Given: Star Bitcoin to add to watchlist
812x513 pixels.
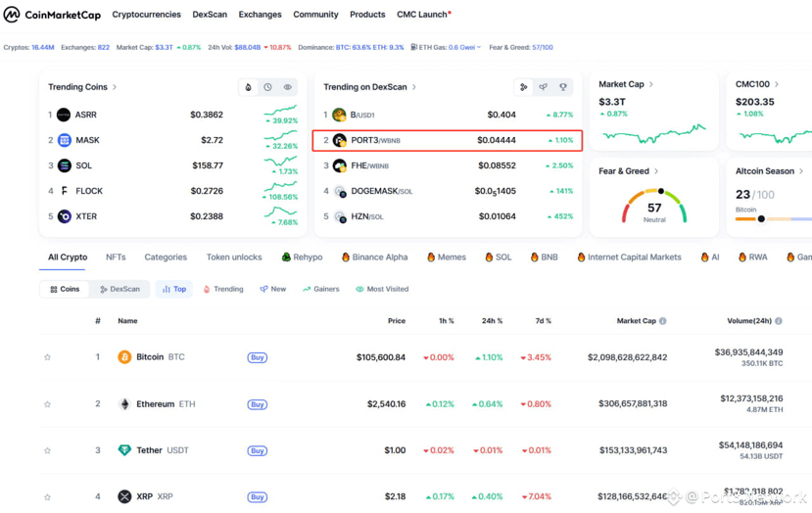Looking at the screenshot, I should (48, 357).
